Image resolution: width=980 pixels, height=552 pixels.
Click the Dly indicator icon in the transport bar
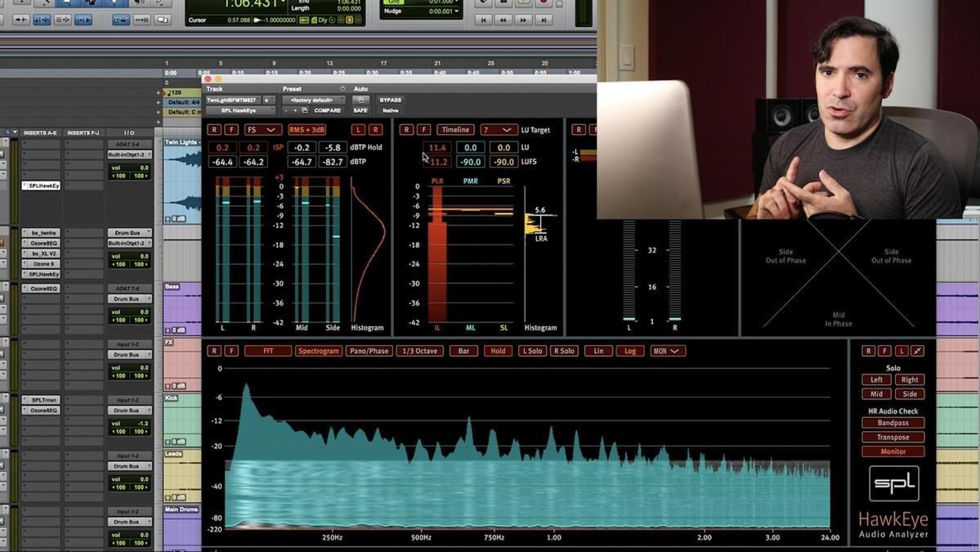[x=321, y=19]
